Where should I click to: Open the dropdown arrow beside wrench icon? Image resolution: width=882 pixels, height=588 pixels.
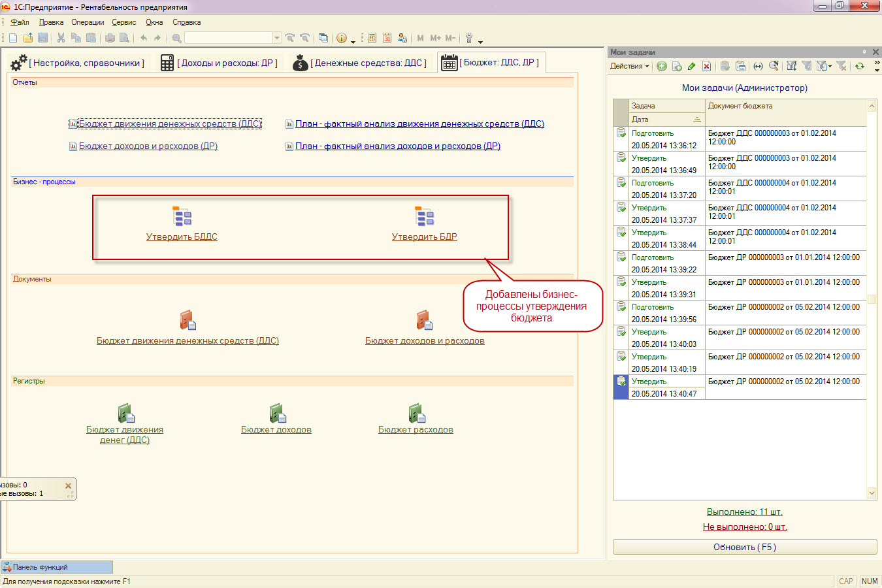480,41
